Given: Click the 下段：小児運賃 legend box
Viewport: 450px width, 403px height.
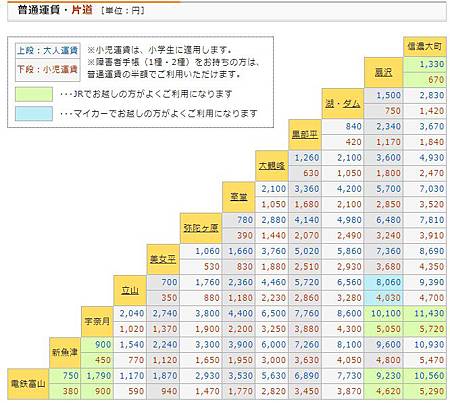Looking at the screenshot, I should point(47,69).
